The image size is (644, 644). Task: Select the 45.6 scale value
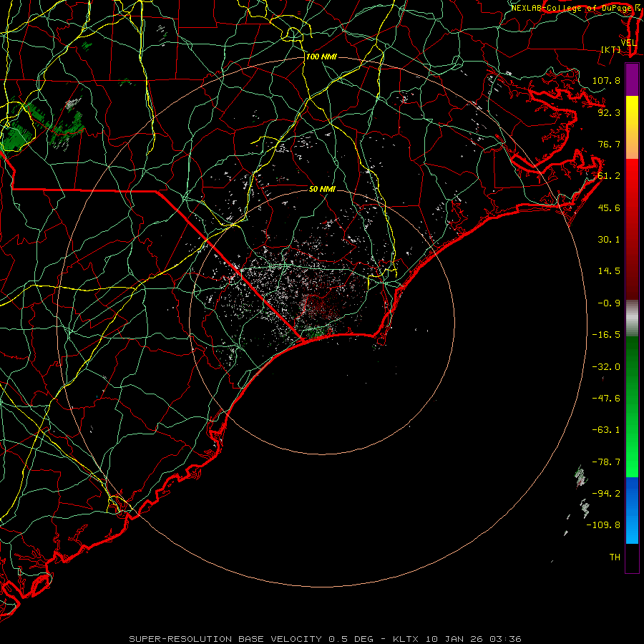609,208
